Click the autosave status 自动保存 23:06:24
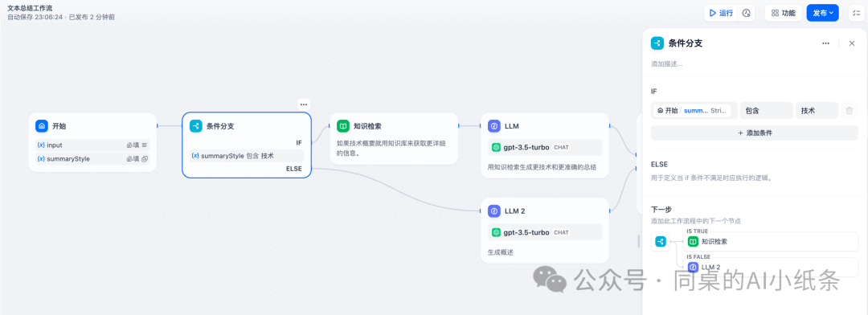 pos(35,17)
